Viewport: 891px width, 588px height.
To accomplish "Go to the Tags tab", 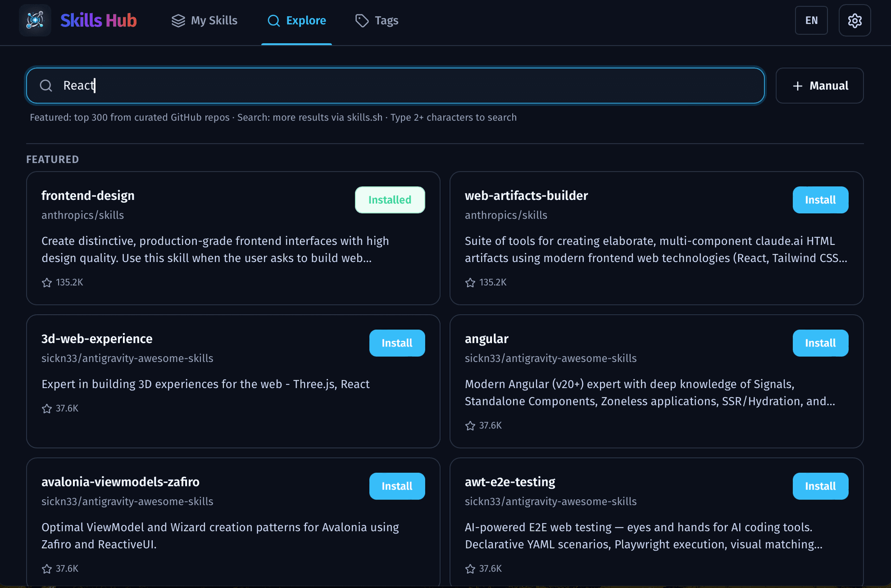I will [x=376, y=20].
